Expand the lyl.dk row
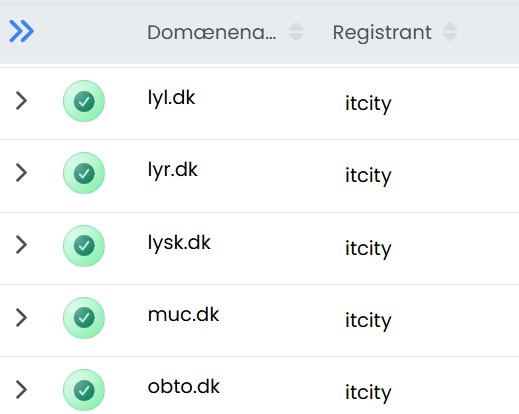The height and width of the screenshot is (414, 519). click(x=21, y=101)
